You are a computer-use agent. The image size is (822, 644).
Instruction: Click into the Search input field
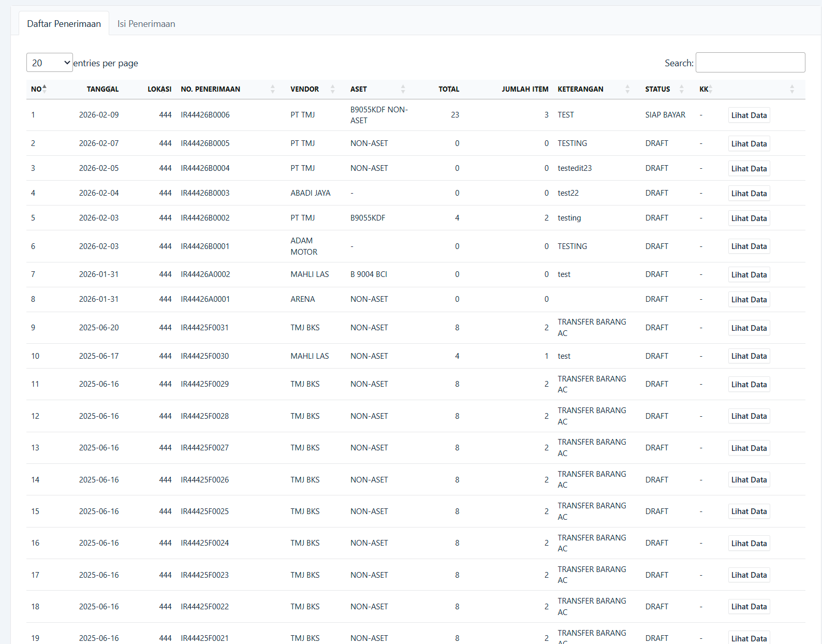click(x=750, y=63)
